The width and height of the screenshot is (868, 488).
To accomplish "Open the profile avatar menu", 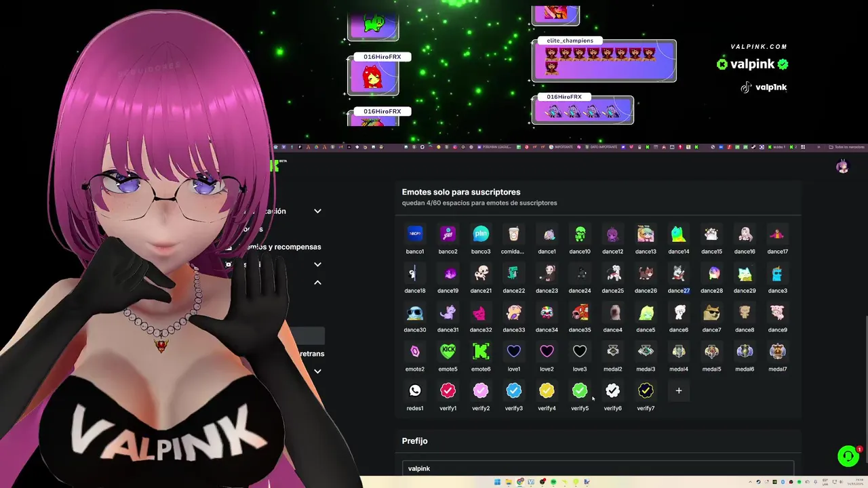I will (x=842, y=167).
